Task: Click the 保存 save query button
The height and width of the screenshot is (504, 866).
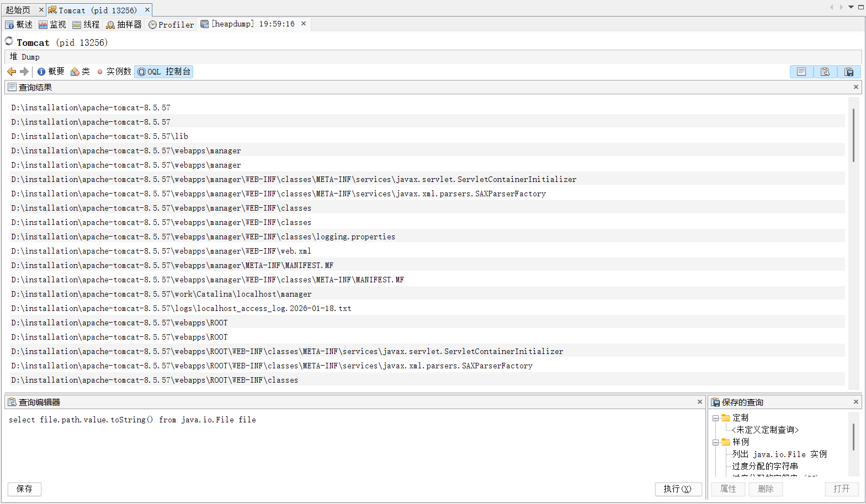Action: (24, 489)
